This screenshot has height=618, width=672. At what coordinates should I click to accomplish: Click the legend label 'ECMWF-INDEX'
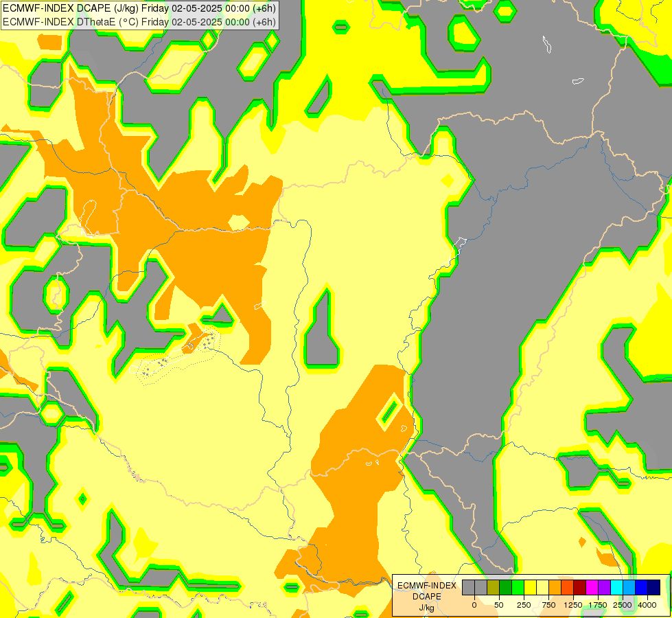(x=427, y=586)
